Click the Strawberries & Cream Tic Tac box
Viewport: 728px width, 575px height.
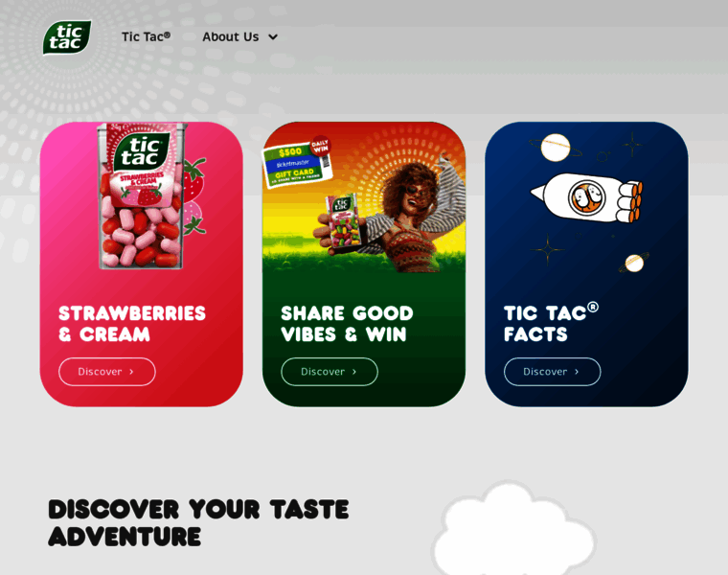pos(140,196)
